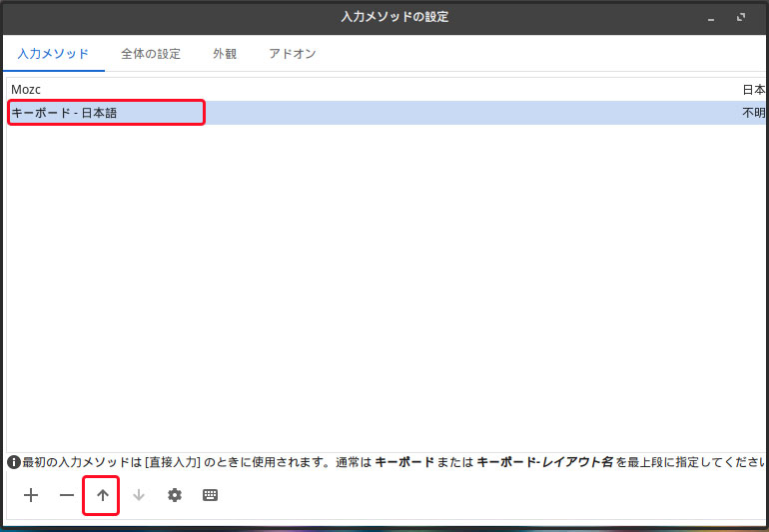Click the plus icon to add input method

(31, 495)
